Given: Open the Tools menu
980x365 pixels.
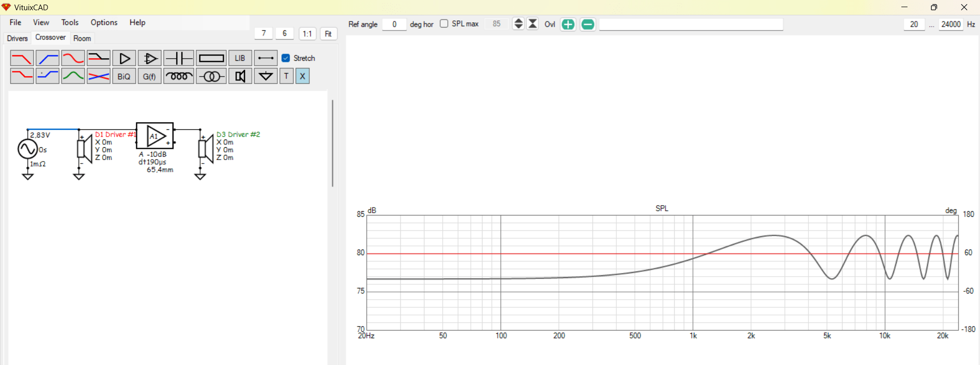Looking at the screenshot, I should click(x=70, y=22).
